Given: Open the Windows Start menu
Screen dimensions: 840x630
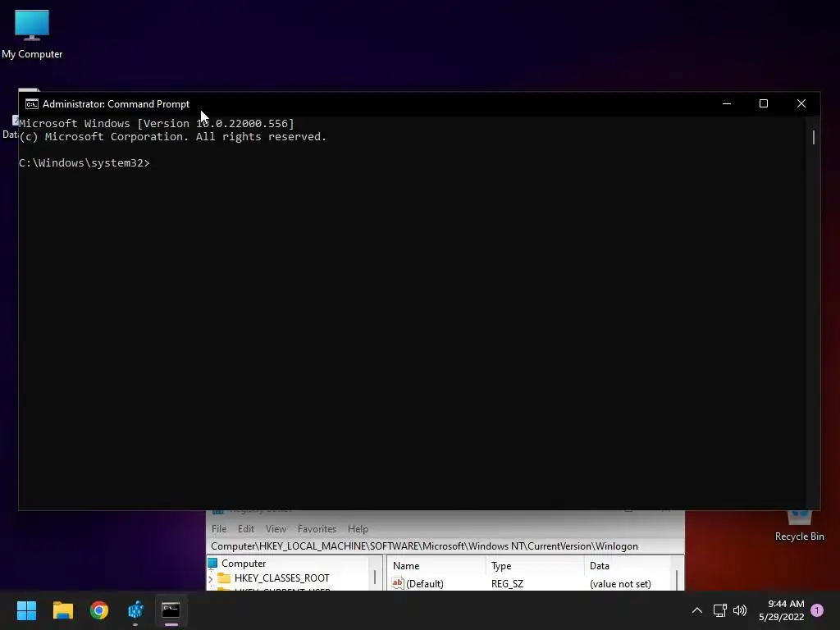Looking at the screenshot, I should (26, 610).
